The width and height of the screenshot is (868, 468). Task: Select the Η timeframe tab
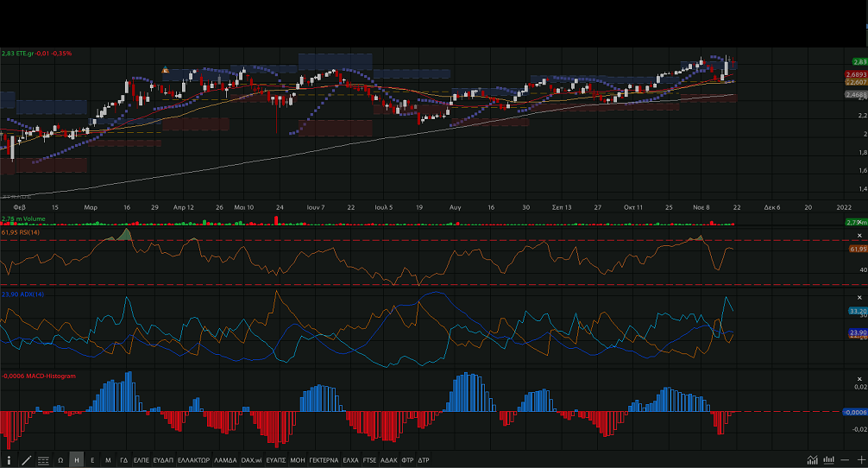click(77, 460)
